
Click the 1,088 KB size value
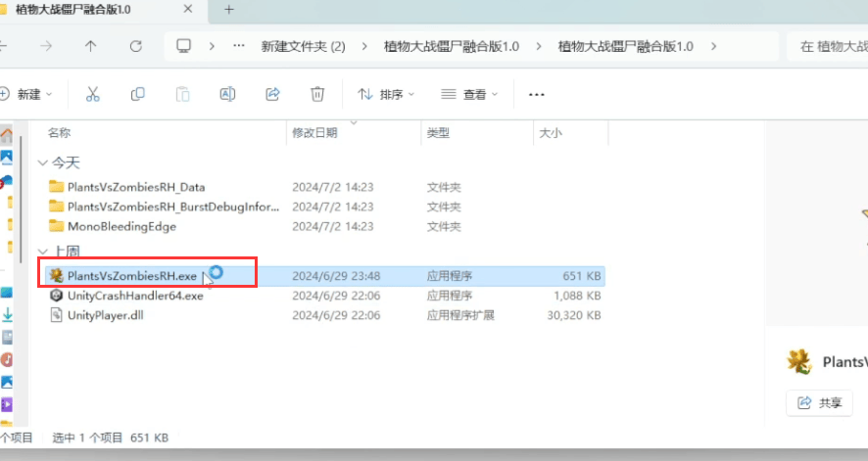coord(577,296)
